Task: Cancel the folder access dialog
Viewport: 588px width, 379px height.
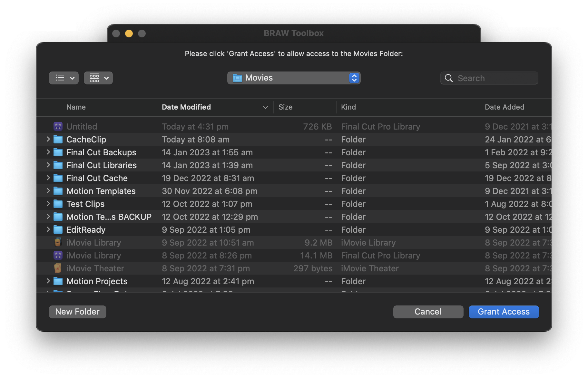Action: point(428,312)
